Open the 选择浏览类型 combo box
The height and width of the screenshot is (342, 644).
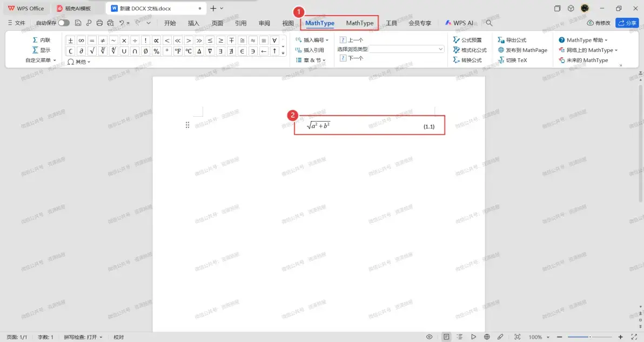pos(407,49)
